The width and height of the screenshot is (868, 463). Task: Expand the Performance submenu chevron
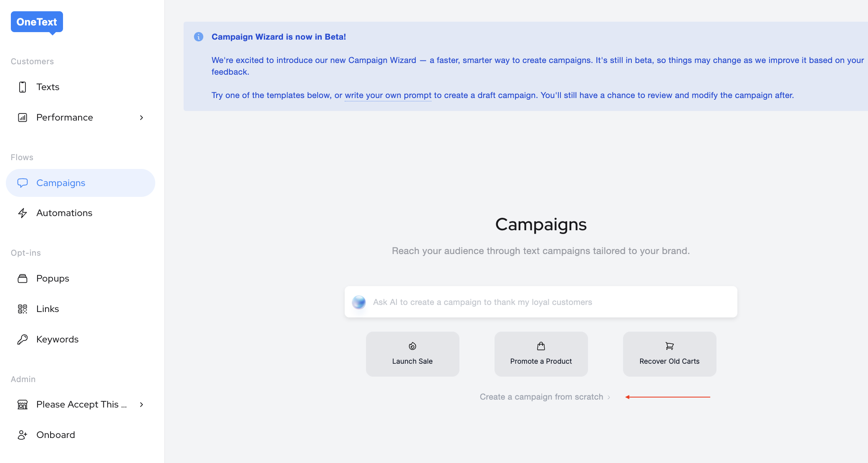coord(141,118)
